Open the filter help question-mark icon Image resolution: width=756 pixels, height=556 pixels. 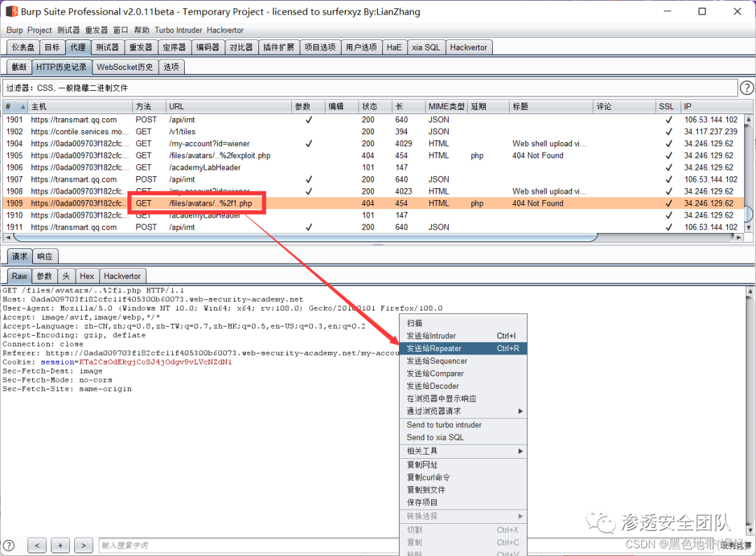pos(746,87)
